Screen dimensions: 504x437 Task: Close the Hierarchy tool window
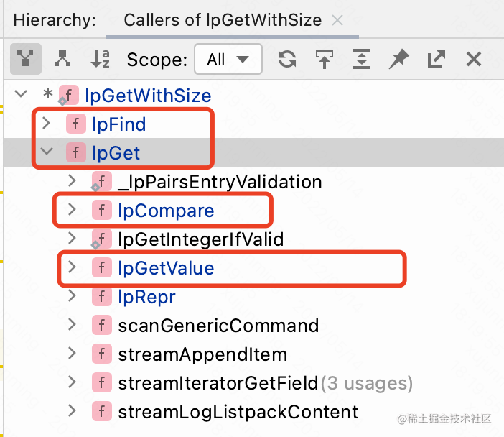pyautogui.click(x=473, y=59)
